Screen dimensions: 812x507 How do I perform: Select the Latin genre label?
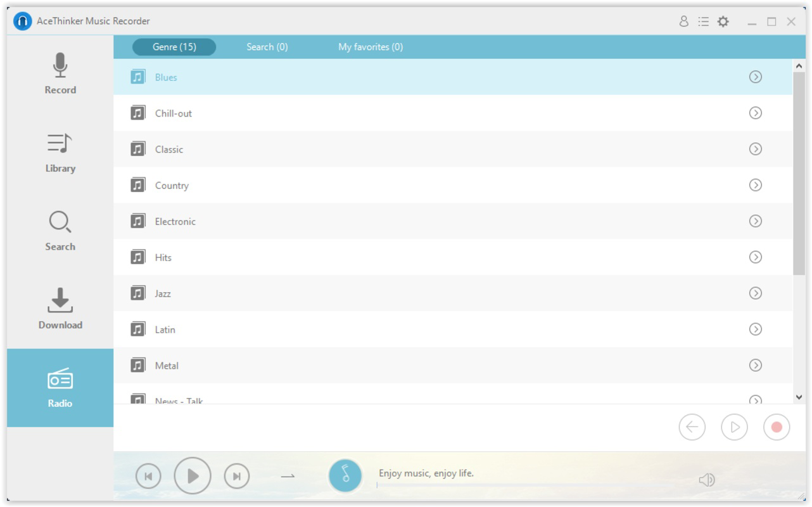[x=165, y=329]
